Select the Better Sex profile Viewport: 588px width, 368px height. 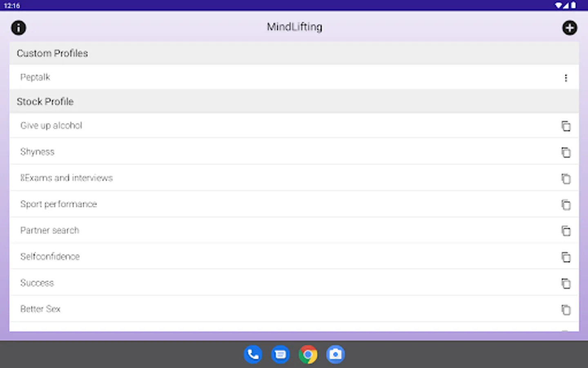click(294, 309)
